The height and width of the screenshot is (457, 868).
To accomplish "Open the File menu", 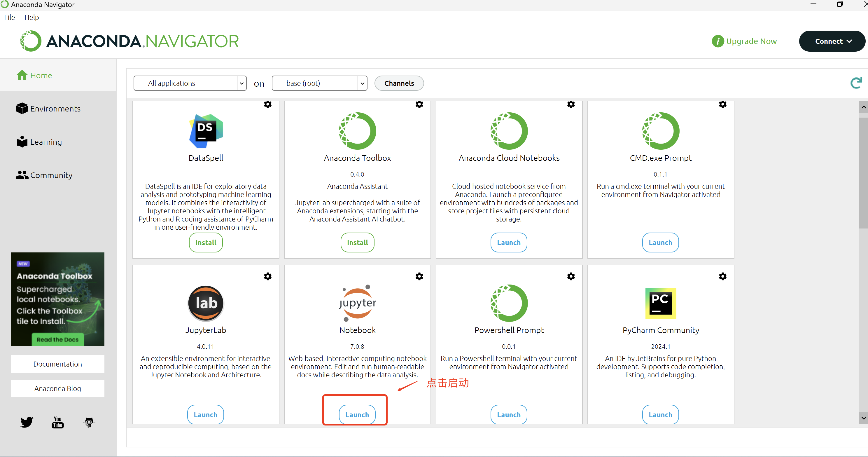I will pos(9,17).
